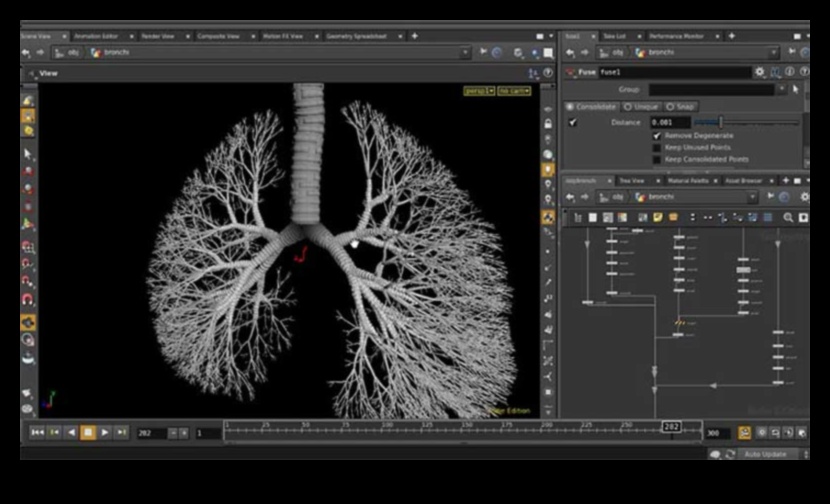Click the search magnifier in network toolbar
The height and width of the screenshot is (504, 830).
[x=788, y=217]
